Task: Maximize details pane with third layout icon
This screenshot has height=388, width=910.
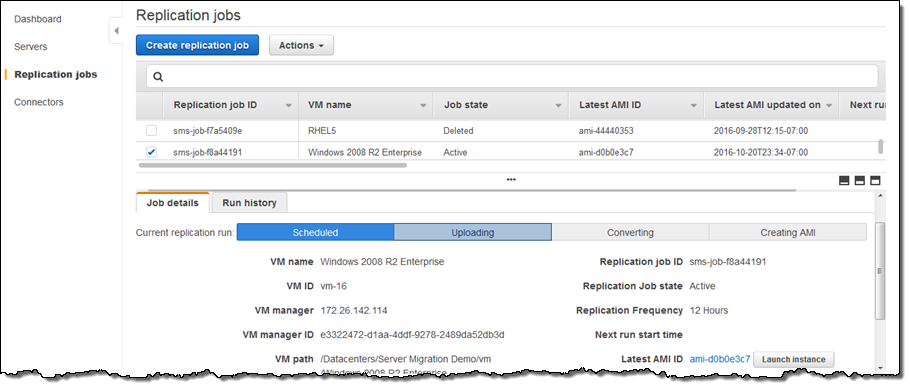Action: [x=875, y=180]
